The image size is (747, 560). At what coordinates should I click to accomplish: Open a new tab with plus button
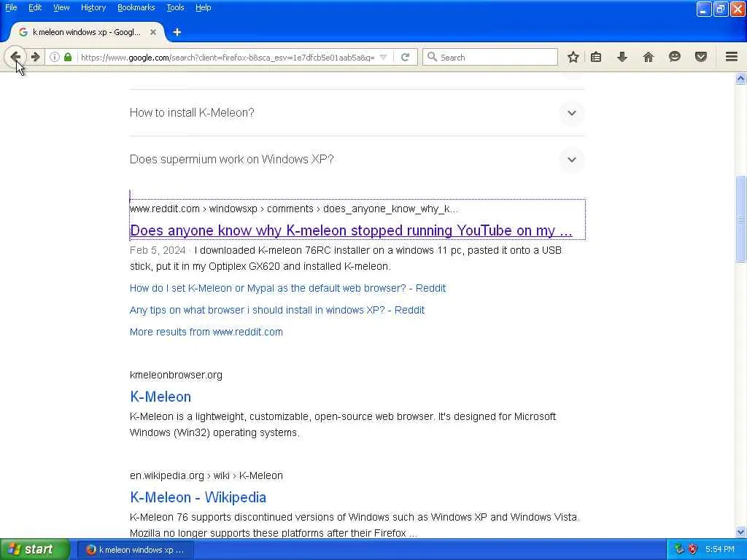point(177,32)
